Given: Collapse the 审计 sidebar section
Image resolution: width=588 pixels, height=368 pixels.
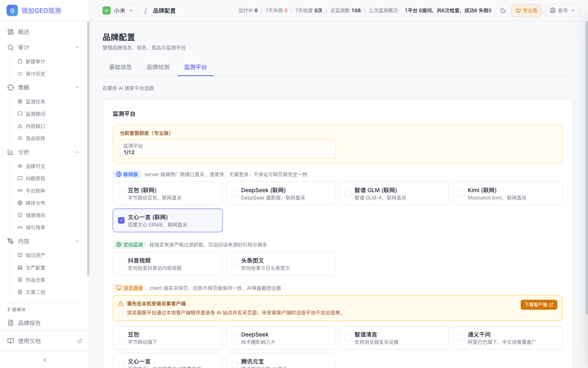Looking at the screenshot, I should click(x=77, y=47).
